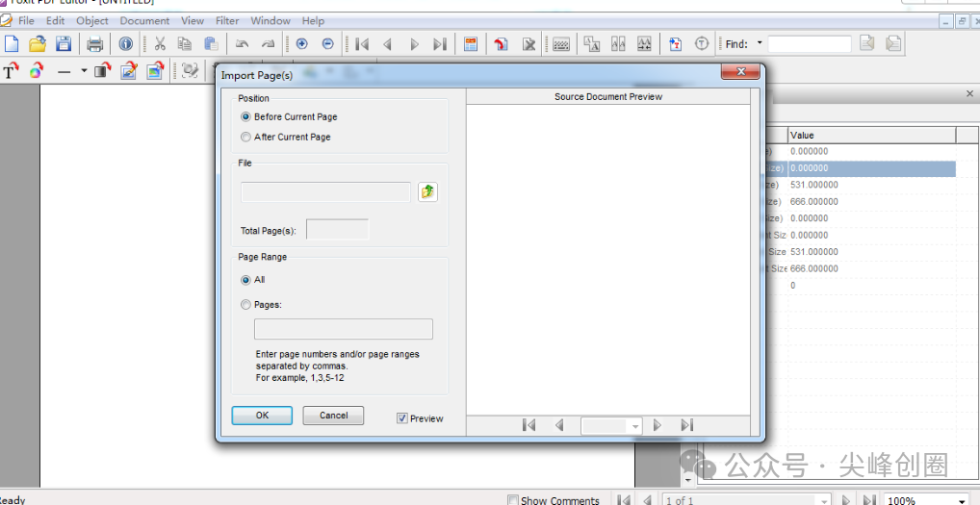
Task: Open the preview page number dropdown
Action: [x=635, y=426]
